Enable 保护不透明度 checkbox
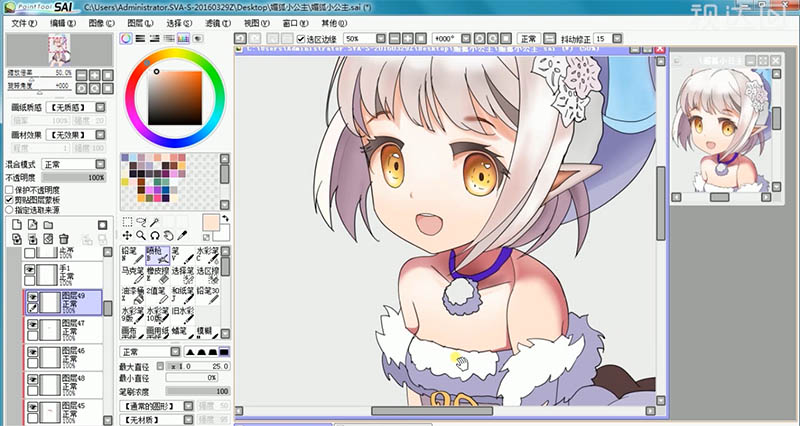The width and height of the screenshot is (800, 426). point(9,190)
